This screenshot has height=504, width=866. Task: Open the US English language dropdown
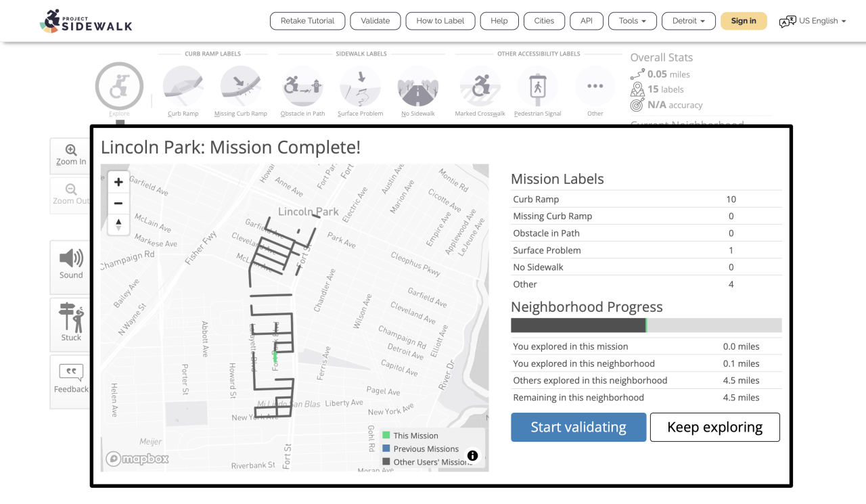point(823,21)
